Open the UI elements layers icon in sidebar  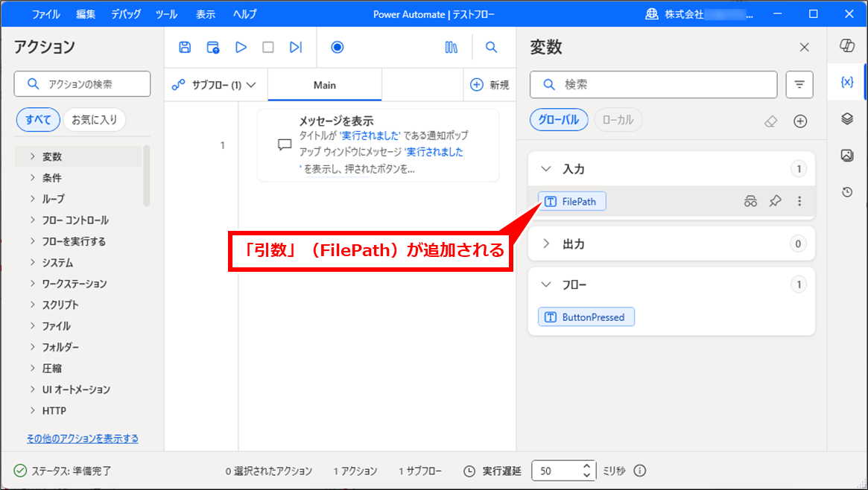[x=846, y=119]
